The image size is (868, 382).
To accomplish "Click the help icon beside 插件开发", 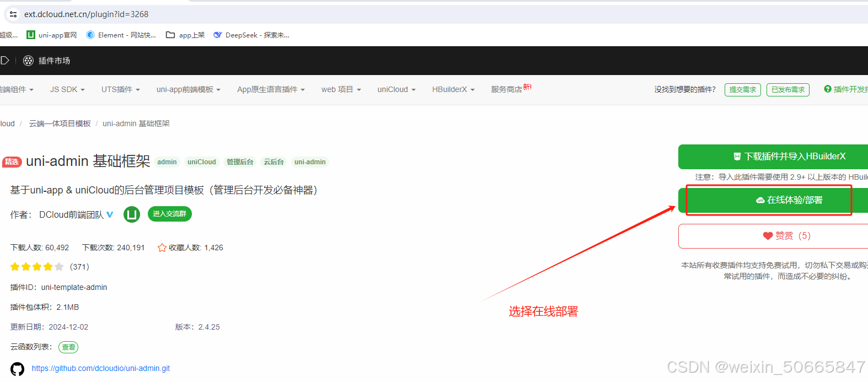I will coord(827,89).
